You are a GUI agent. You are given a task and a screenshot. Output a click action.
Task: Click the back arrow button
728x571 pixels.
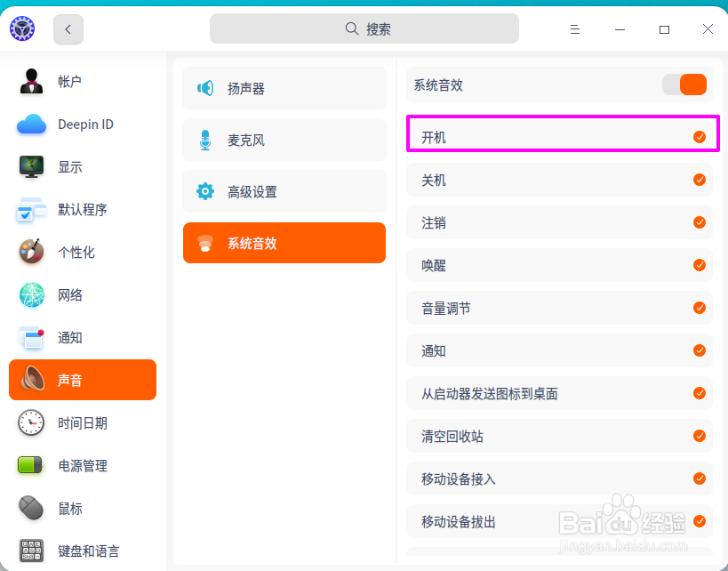(x=68, y=28)
